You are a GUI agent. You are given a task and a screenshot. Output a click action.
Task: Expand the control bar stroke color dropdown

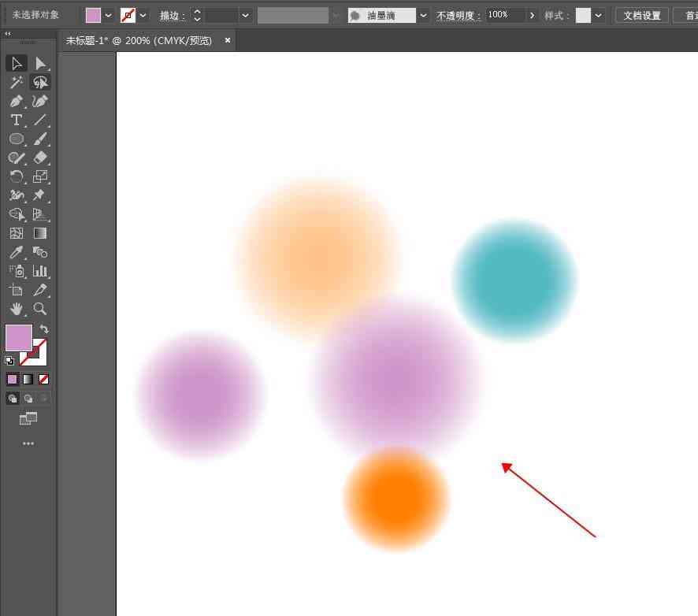(x=143, y=16)
